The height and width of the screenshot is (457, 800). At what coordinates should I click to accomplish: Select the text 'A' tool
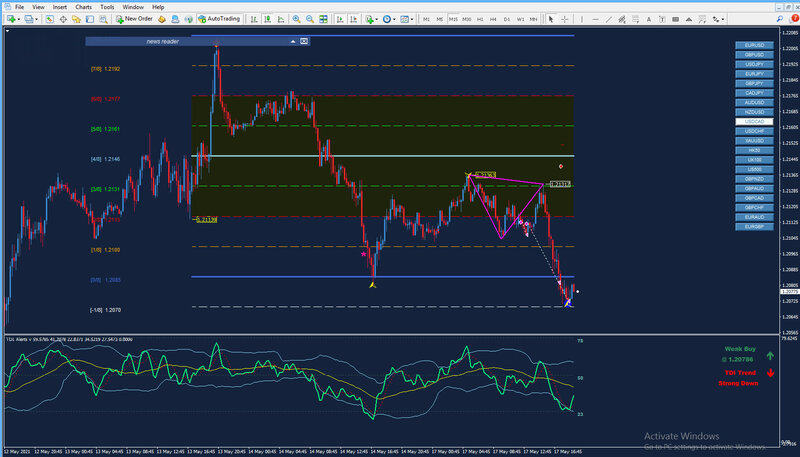648,19
